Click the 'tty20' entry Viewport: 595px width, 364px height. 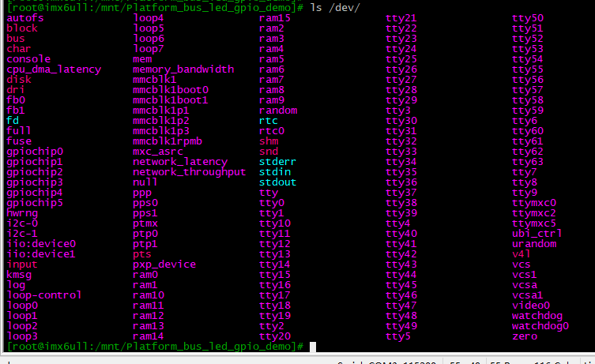275,336
